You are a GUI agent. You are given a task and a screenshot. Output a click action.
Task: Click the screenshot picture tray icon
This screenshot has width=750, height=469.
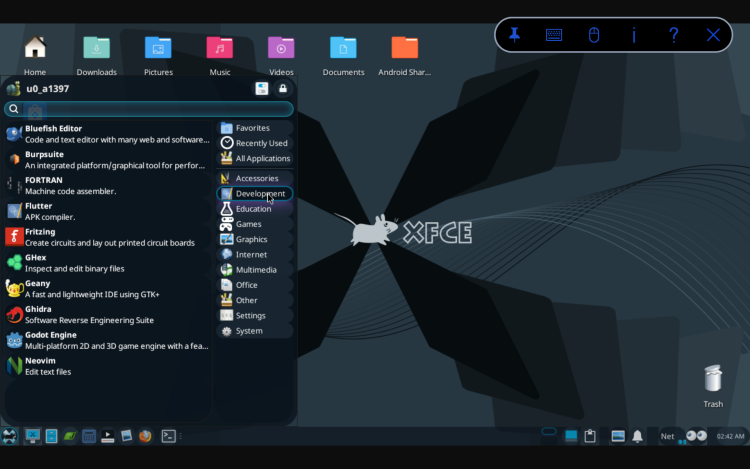pyautogui.click(x=618, y=436)
